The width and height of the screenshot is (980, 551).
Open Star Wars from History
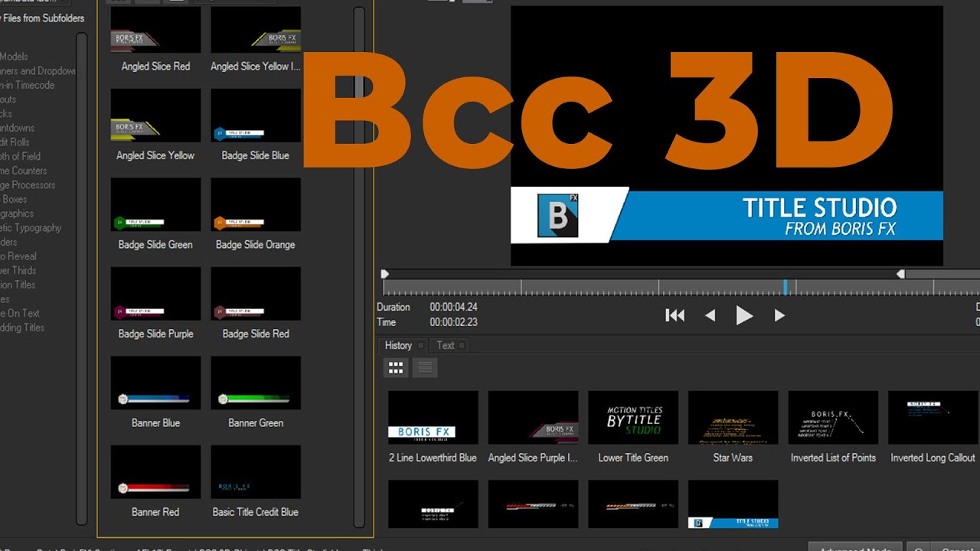(x=733, y=428)
